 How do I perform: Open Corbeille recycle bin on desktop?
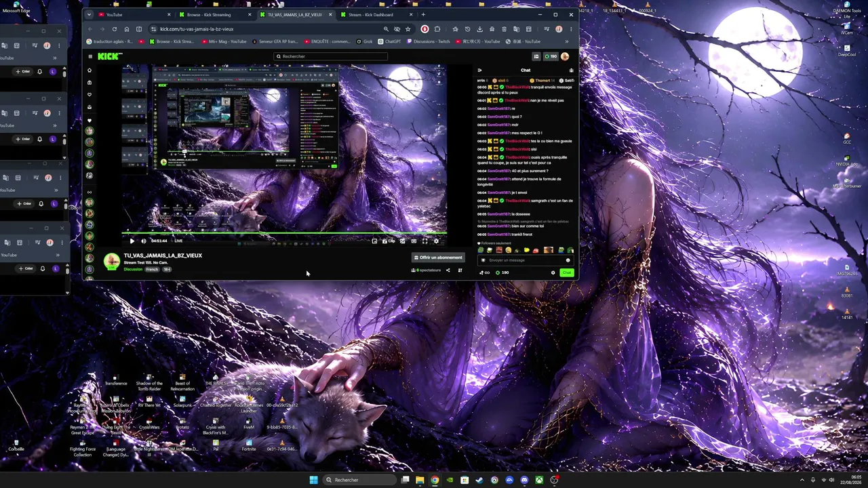click(16, 445)
